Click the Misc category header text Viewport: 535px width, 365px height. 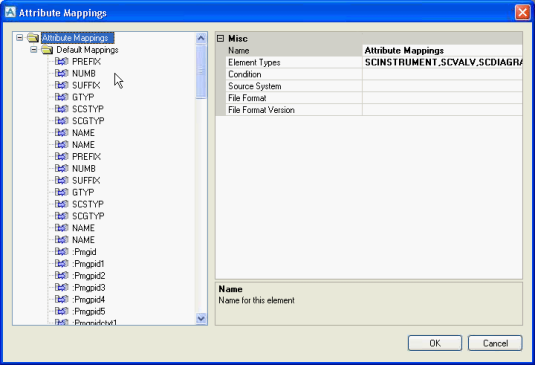(x=238, y=39)
